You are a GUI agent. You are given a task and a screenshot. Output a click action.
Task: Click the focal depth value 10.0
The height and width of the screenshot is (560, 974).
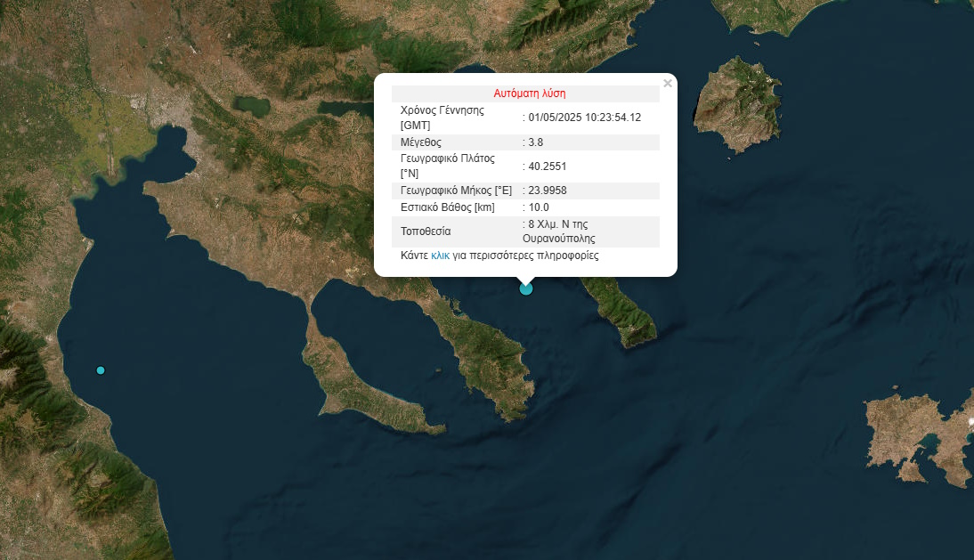pyautogui.click(x=539, y=207)
